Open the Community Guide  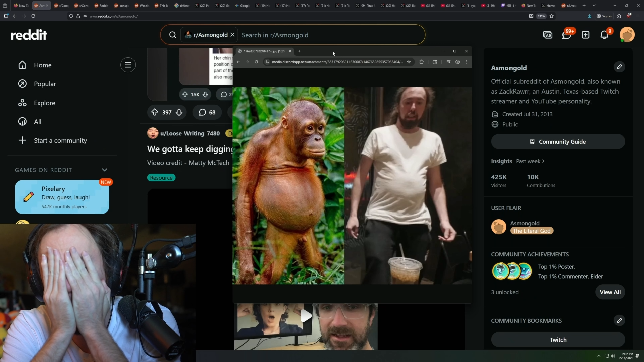[x=558, y=142]
